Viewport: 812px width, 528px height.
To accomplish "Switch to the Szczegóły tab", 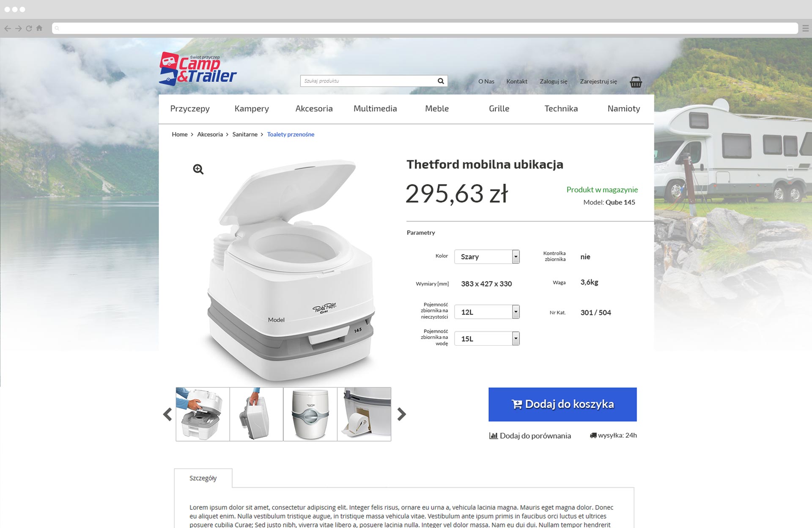I will (x=203, y=478).
